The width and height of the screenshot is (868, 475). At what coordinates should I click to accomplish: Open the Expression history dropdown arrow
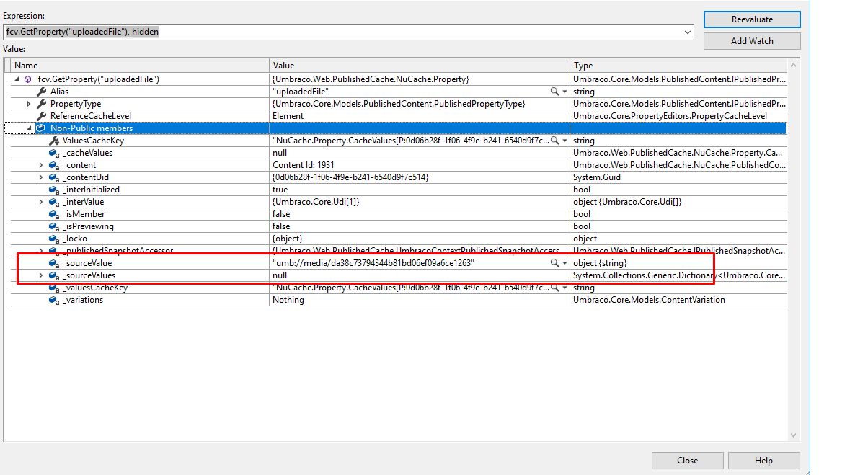pos(687,32)
